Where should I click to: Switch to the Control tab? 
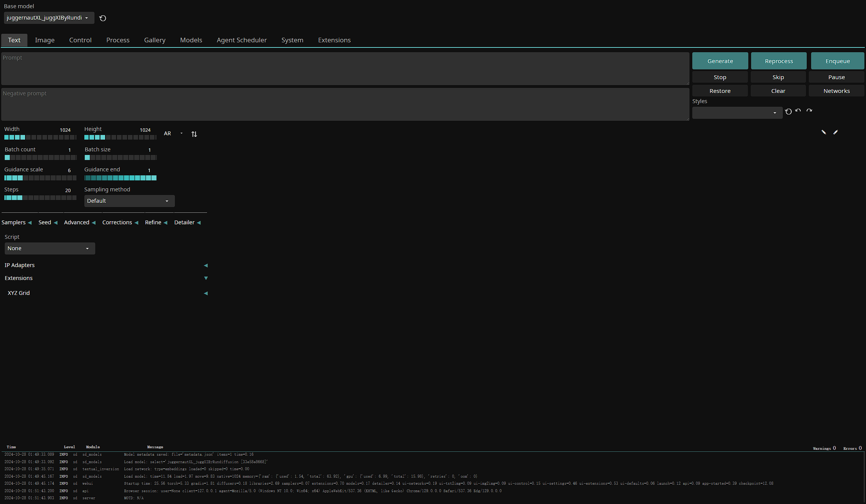click(80, 40)
